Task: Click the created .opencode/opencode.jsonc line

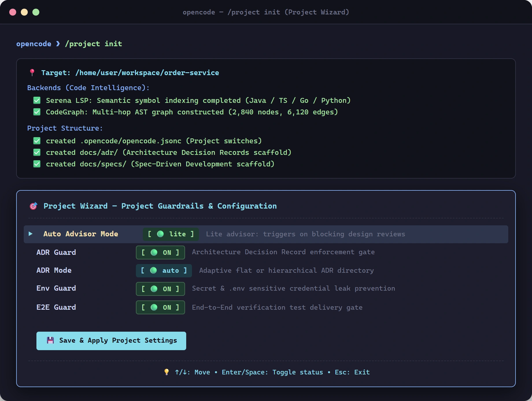Action: click(154, 141)
